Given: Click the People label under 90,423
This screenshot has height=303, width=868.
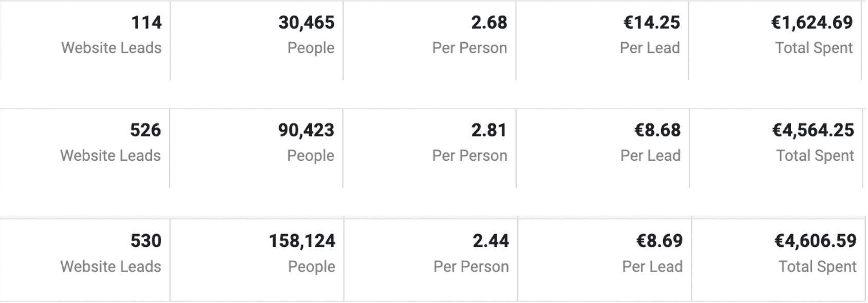Looking at the screenshot, I should 311,156.
